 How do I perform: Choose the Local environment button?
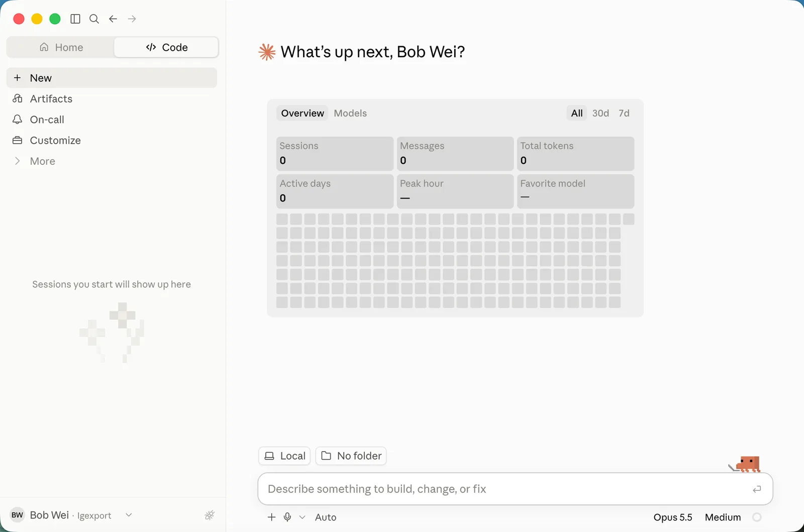[x=284, y=456]
